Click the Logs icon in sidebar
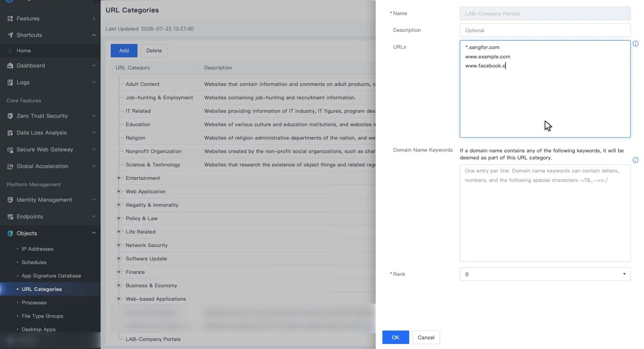644x349 pixels. (10, 83)
